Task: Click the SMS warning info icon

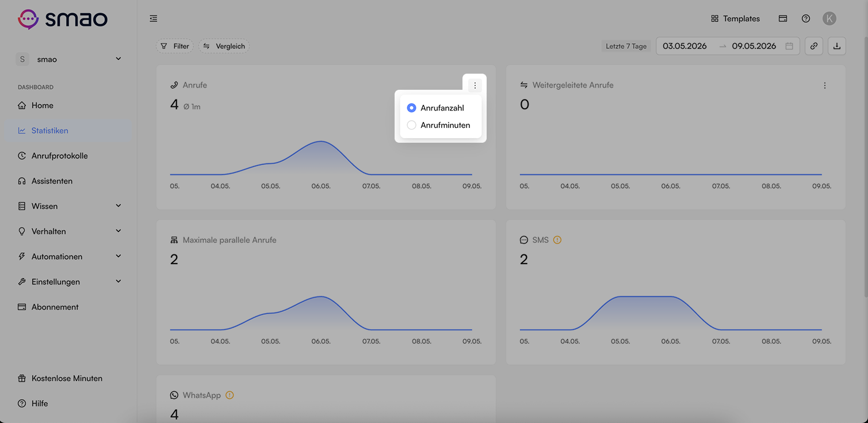Action: pyautogui.click(x=557, y=240)
